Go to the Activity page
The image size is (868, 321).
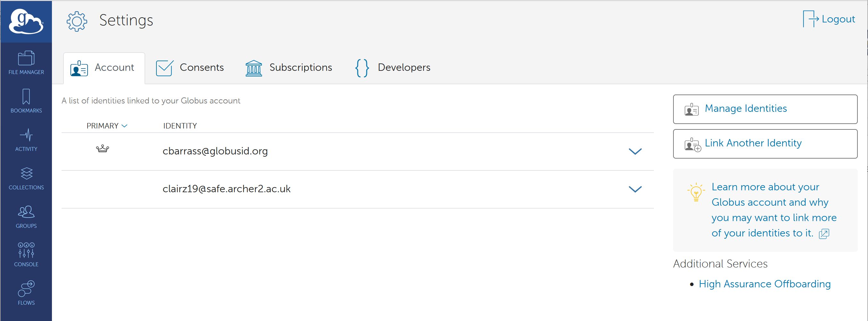click(26, 139)
